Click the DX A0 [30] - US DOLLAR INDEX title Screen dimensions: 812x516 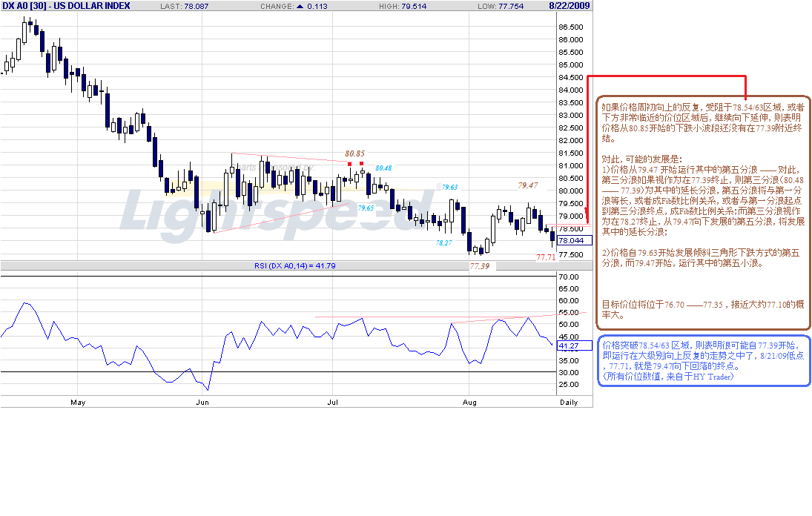tap(66, 6)
